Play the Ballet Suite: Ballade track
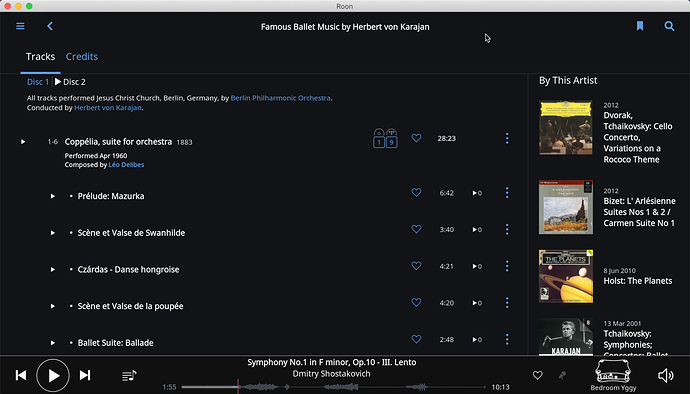Image resolution: width=690 pixels, height=394 pixels. tap(52, 342)
